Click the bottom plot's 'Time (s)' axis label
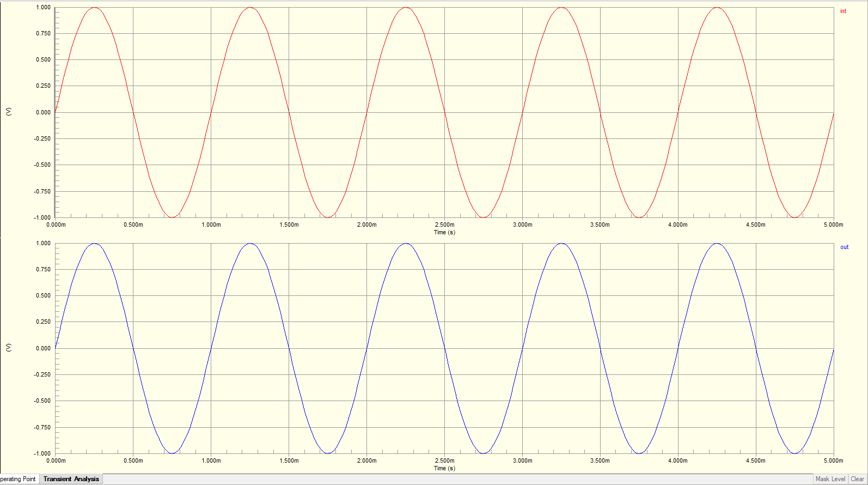868x485 pixels. (x=444, y=468)
